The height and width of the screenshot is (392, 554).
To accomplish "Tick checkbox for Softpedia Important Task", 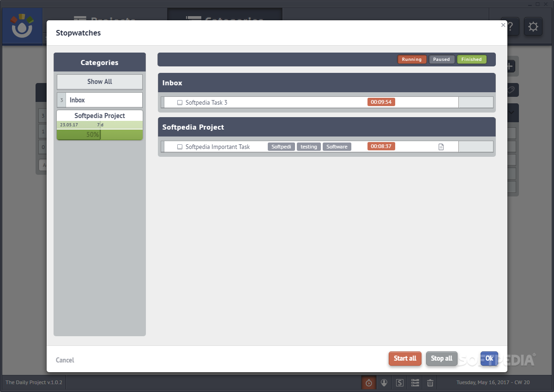I will click(x=180, y=147).
